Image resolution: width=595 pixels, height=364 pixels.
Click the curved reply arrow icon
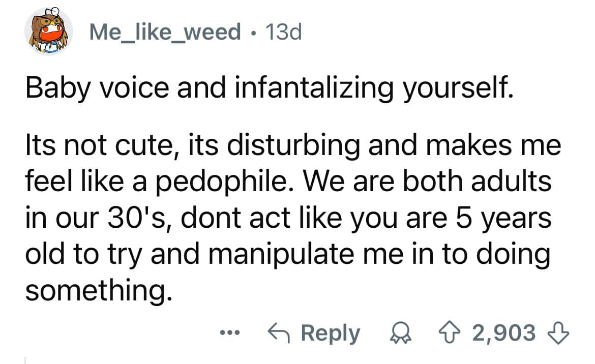pyautogui.click(x=279, y=333)
